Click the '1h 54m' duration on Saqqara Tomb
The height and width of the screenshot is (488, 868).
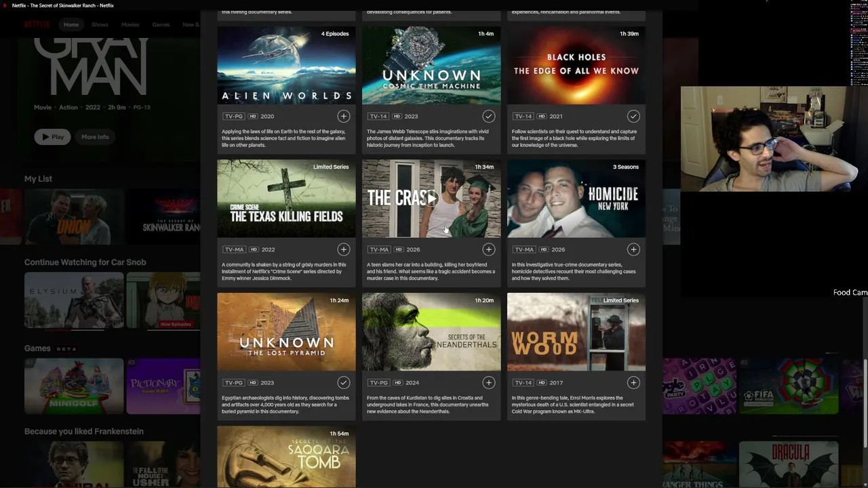339,434
